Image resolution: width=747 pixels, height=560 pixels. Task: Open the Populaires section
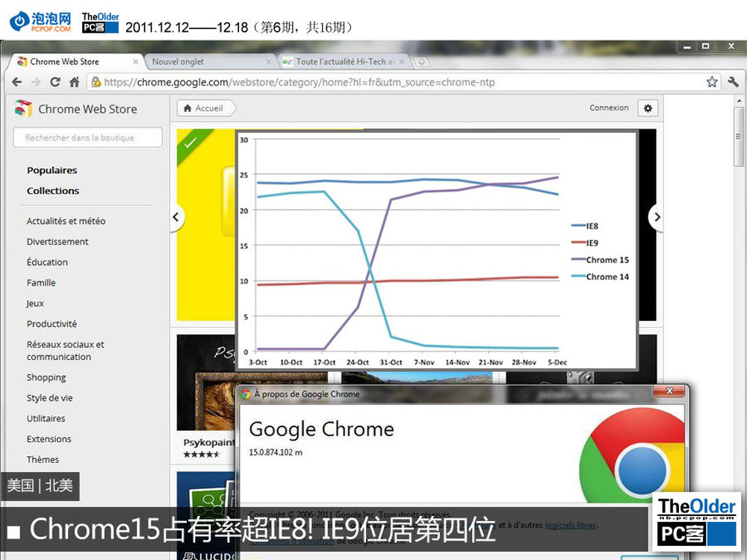[x=52, y=170]
